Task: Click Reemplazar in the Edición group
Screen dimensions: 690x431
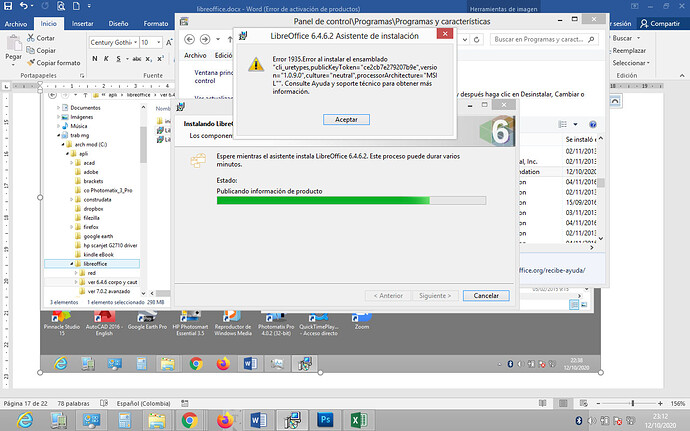Action: tap(629, 51)
